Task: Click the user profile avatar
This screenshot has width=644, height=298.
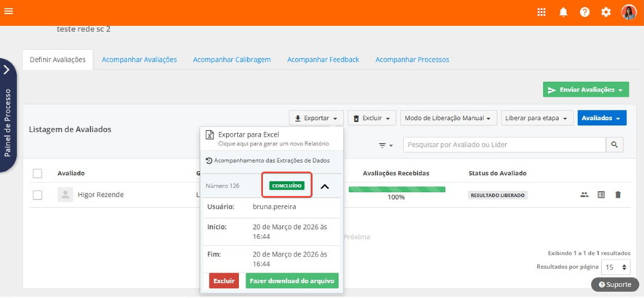Action: (x=629, y=12)
